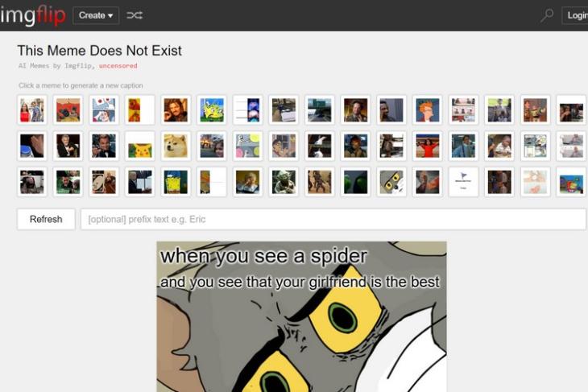The image size is (588, 392).
Task: Open search with the magnifier icon
Action: click(x=547, y=15)
